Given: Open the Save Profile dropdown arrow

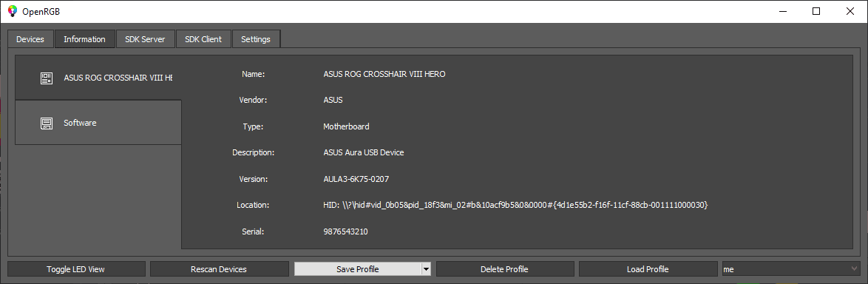Looking at the screenshot, I should [x=426, y=269].
